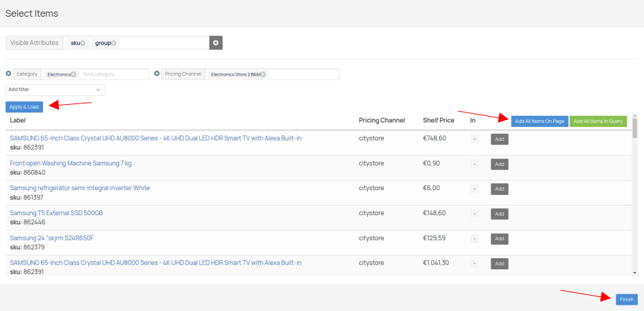644x311 pixels.
Task: Open Samsung TV link priced €748,60
Action: coord(155,138)
